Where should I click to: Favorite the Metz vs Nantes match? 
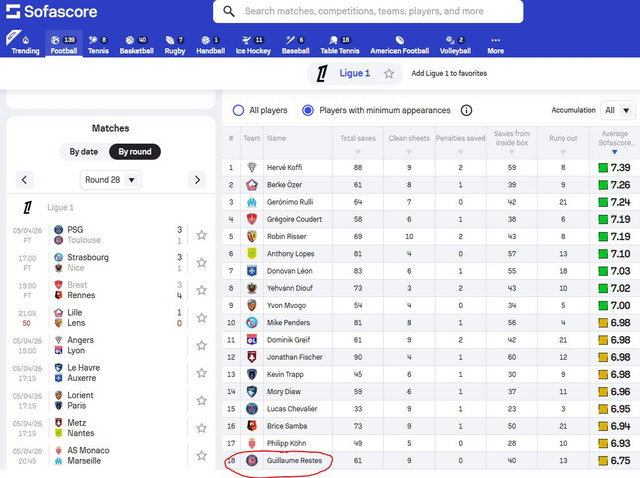(201, 428)
